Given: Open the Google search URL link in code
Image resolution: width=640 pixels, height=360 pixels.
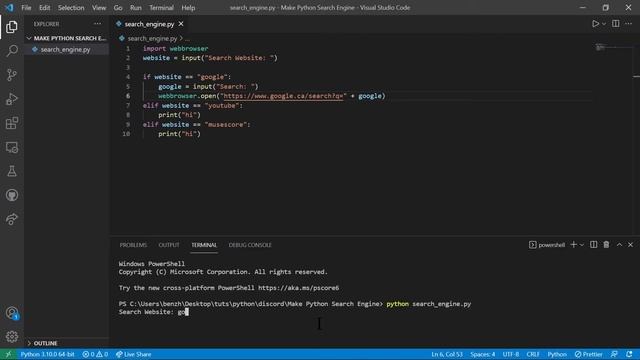Looking at the screenshot, I should tap(283, 96).
